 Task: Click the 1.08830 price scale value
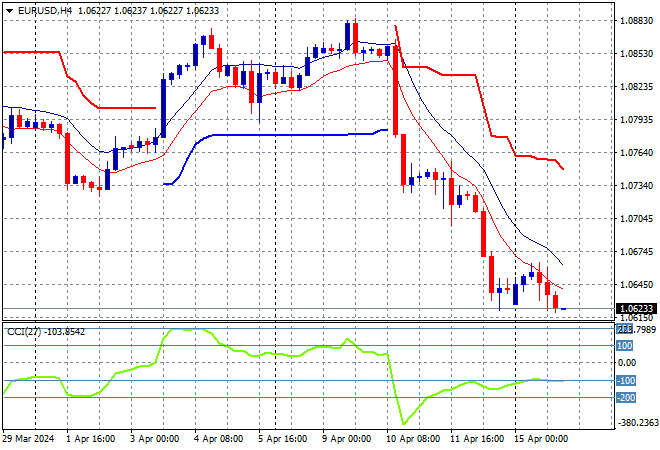point(636,21)
